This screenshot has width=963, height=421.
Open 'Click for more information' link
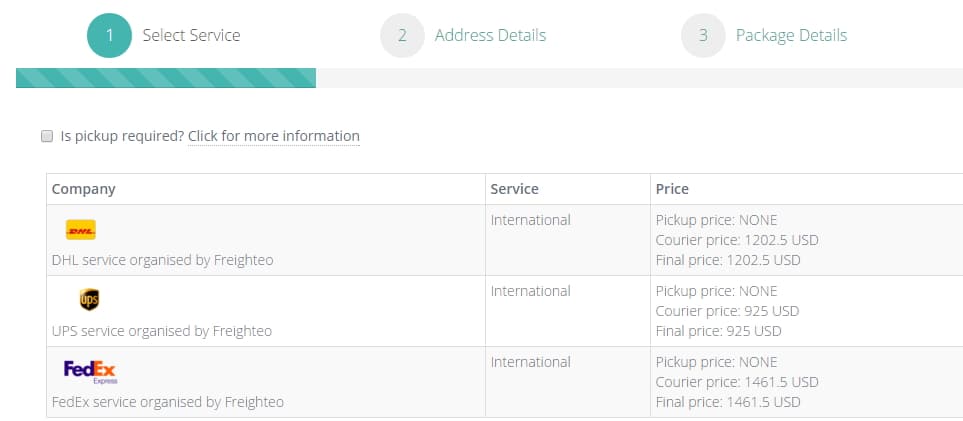[274, 136]
